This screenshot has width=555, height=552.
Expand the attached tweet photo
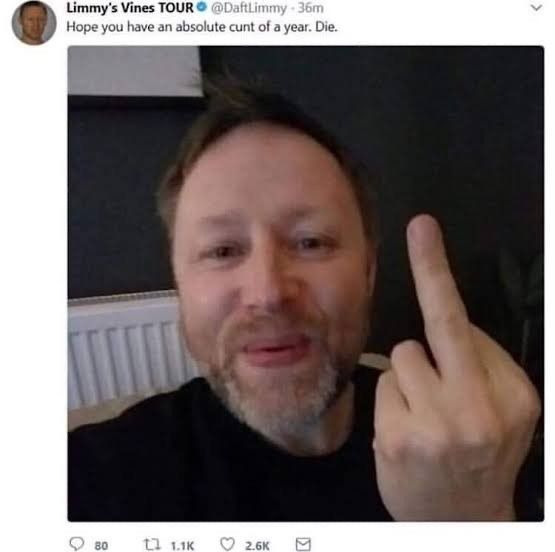[306, 283]
